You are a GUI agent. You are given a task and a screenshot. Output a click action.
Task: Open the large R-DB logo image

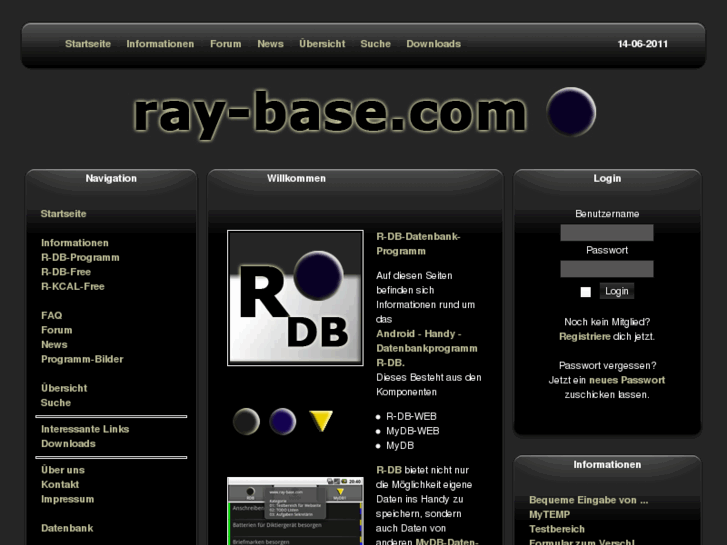[295, 298]
